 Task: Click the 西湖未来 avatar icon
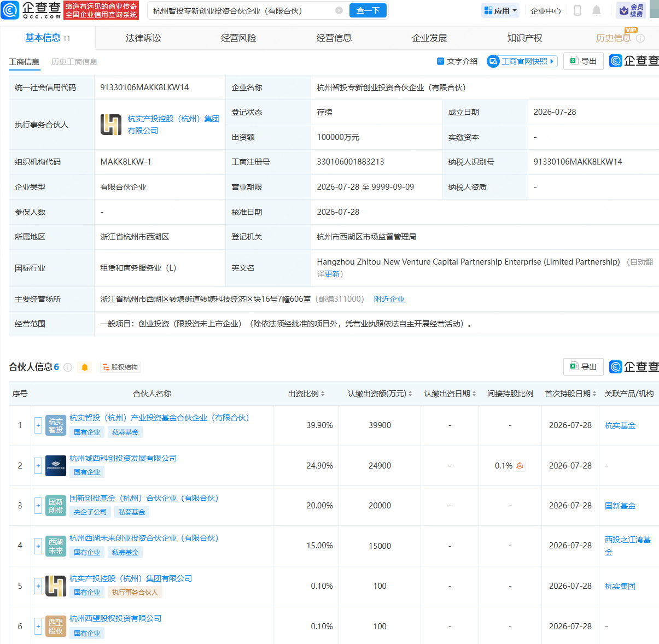[56, 546]
